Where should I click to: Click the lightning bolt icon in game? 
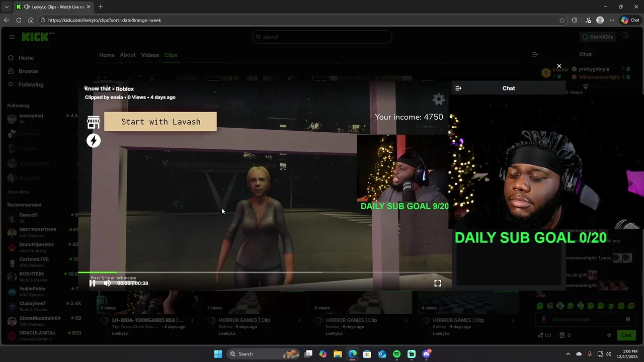click(x=94, y=141)
